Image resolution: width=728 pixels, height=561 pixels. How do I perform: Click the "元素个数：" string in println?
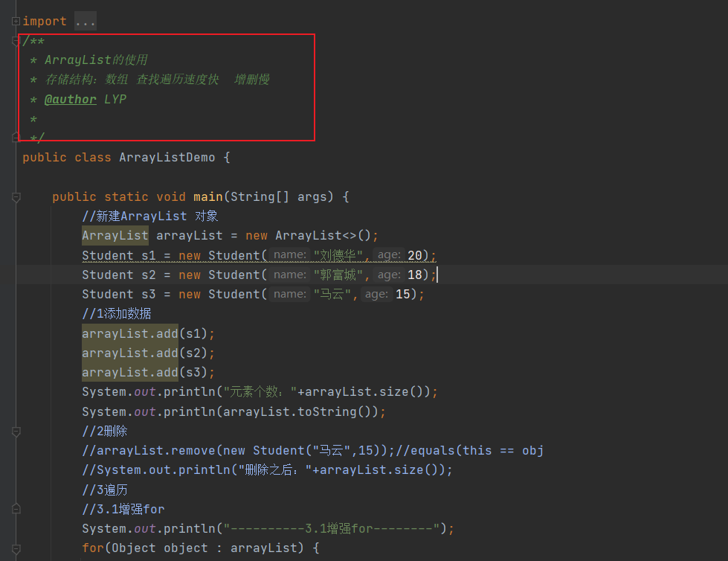point(260,392)
